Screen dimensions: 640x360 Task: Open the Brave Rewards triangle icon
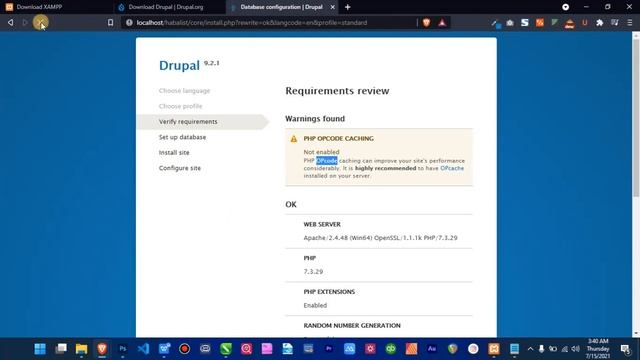click(442, 23)
